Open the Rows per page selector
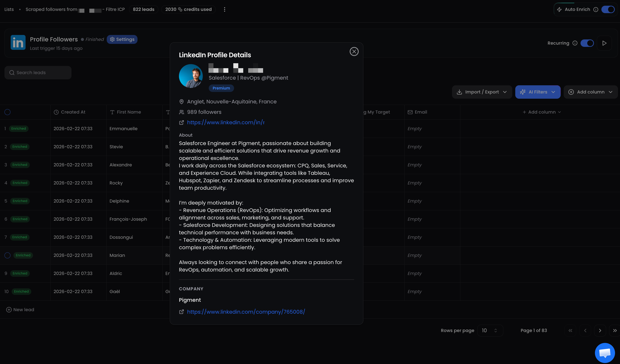This screenshot has width=620, height=364. pos(490,331)
